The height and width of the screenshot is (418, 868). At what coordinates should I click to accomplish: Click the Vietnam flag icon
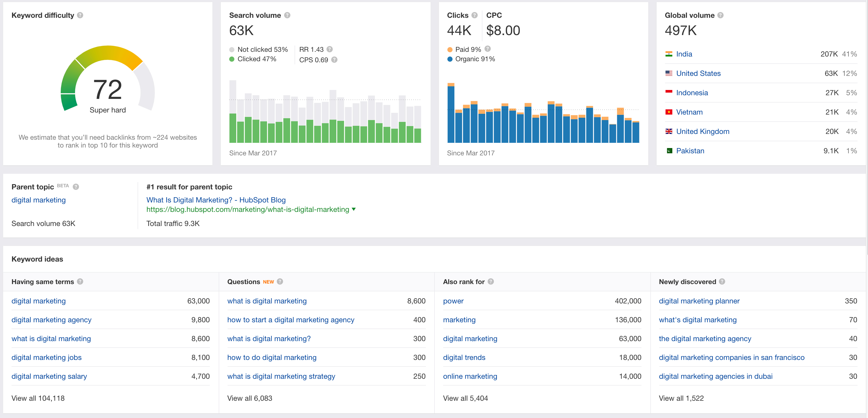coord(669,112)
